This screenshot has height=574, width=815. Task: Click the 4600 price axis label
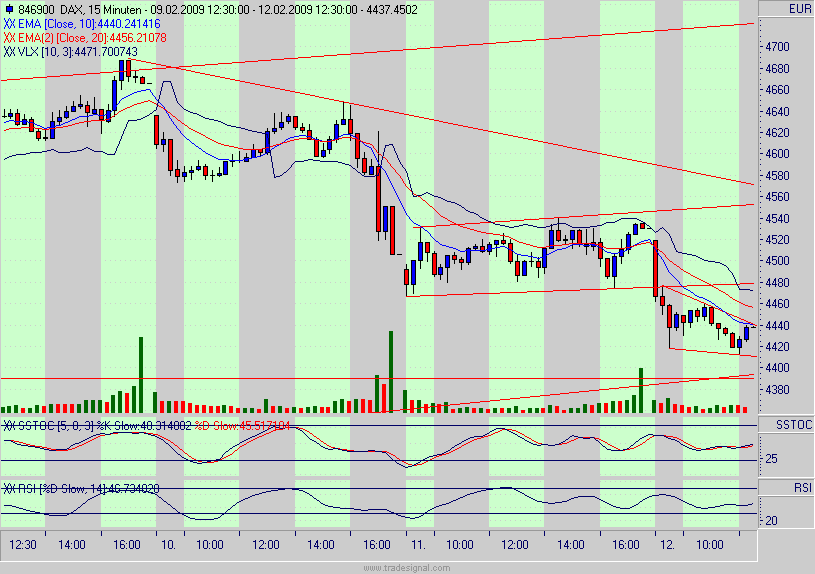pyautogui.click(x=777, y=154)
